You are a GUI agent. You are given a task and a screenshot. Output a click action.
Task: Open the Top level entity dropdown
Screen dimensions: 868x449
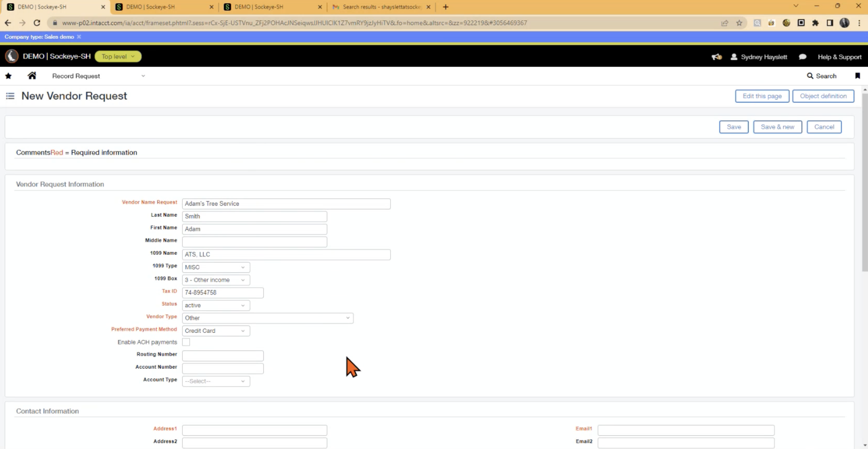click(x=118, y=57)
